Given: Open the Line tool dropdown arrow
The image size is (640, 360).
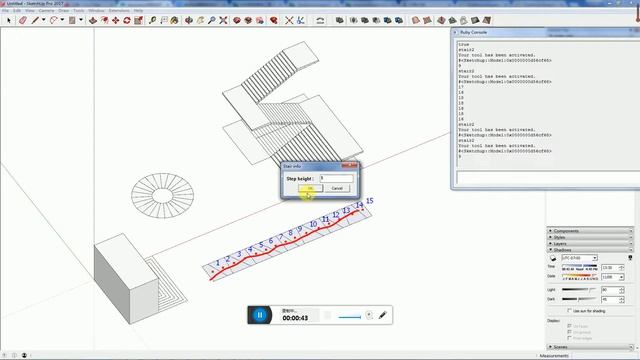Looking at the screenshot, I should click(x=43, y=20).
